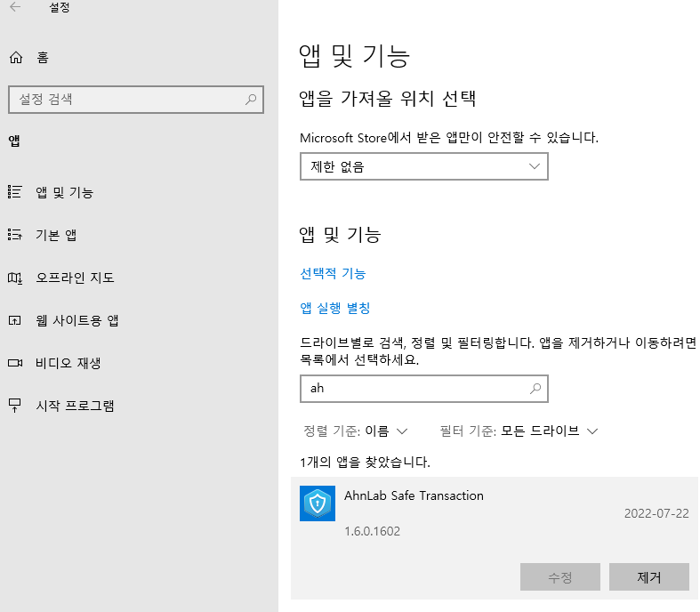
Task: Select the 홈 label in sidebar
Action: click(43, 58)
